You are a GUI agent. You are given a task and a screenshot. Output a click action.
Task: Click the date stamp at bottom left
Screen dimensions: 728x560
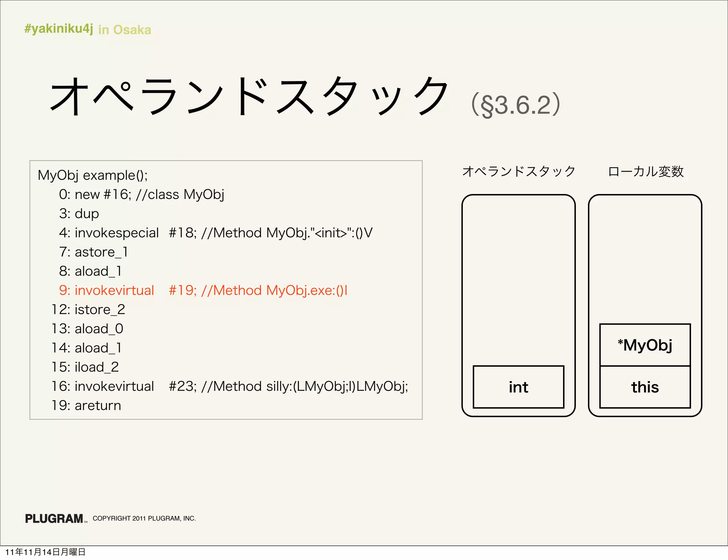tap(45, 552)
